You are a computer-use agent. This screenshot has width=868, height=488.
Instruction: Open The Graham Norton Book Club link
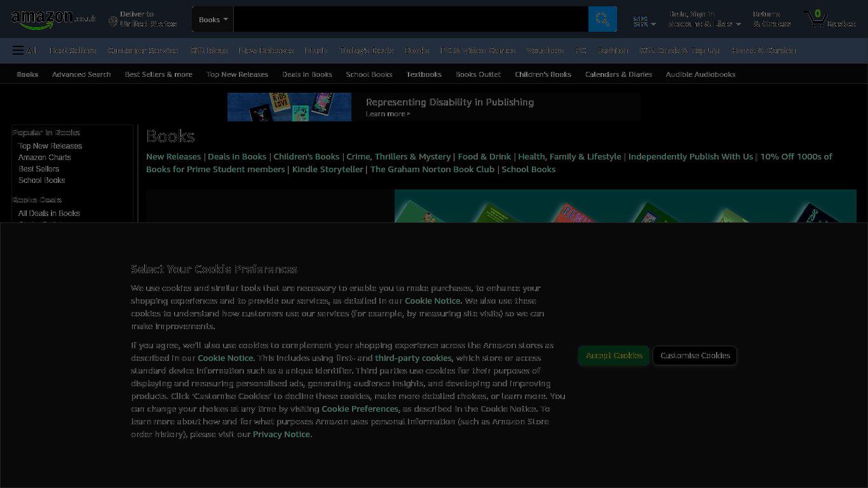click(432, 169)
